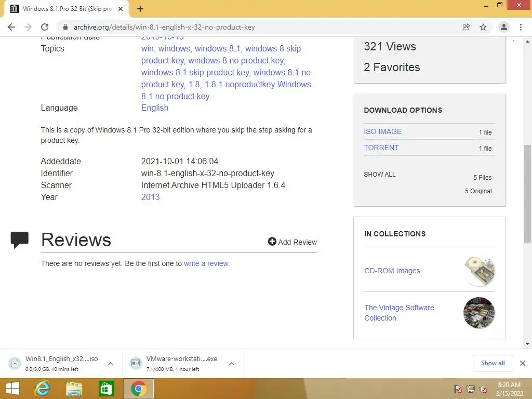Click the address bar URL
The height and width of the screenshot is (399, 532).
pyautogui.click(x=164, y=27)
